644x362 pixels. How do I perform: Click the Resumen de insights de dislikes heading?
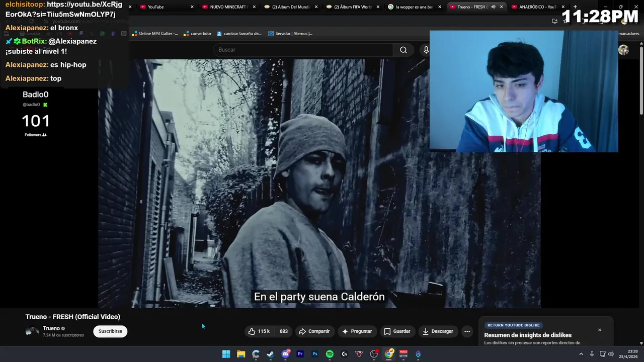pos(528,335)
